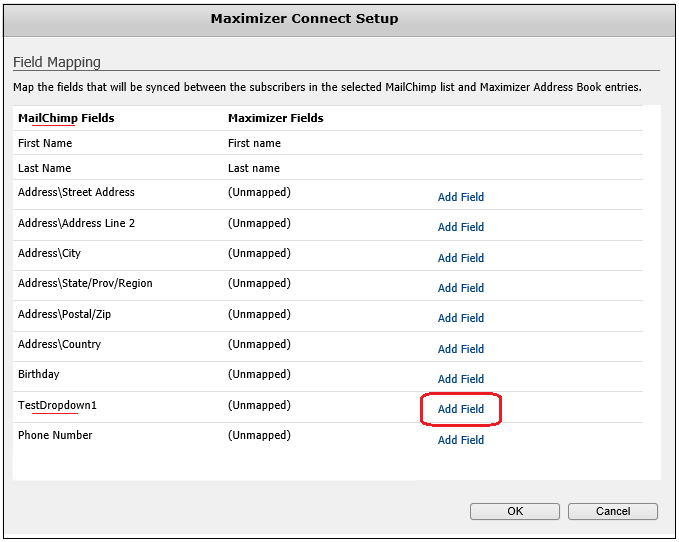Click Add Field for Phone Number row

click(461, 440)
